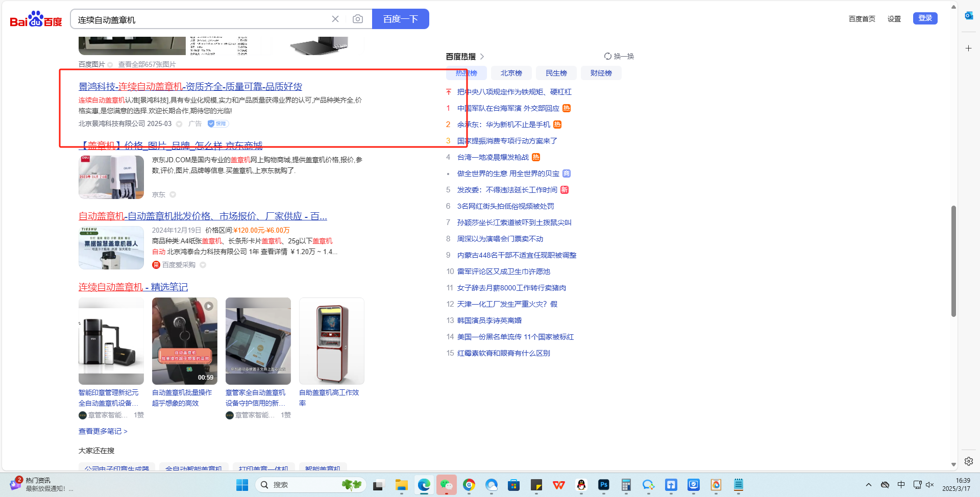Image resolution: width=980 pixels, height=497 pixels.
Task: Open Microsoft Store from the taskbar
Action: point(514,485)
